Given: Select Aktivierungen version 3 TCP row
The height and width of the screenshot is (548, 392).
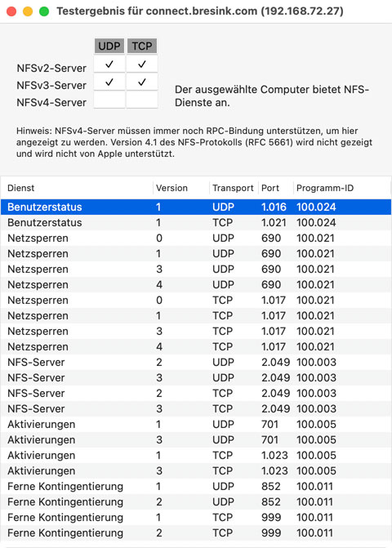Looking at the screenshot, I should pos(196,470).
